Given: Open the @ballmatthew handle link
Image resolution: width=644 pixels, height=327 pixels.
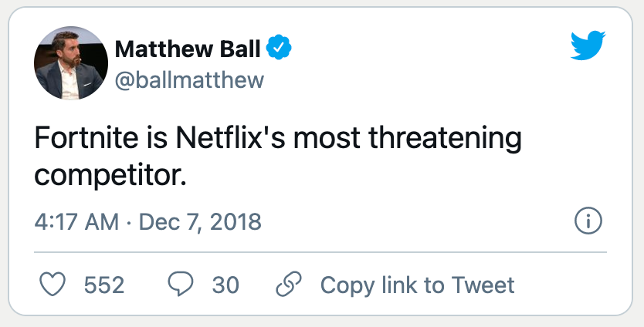Looking at the screenshot, I should pyautogui.click(x=188, y=79).
